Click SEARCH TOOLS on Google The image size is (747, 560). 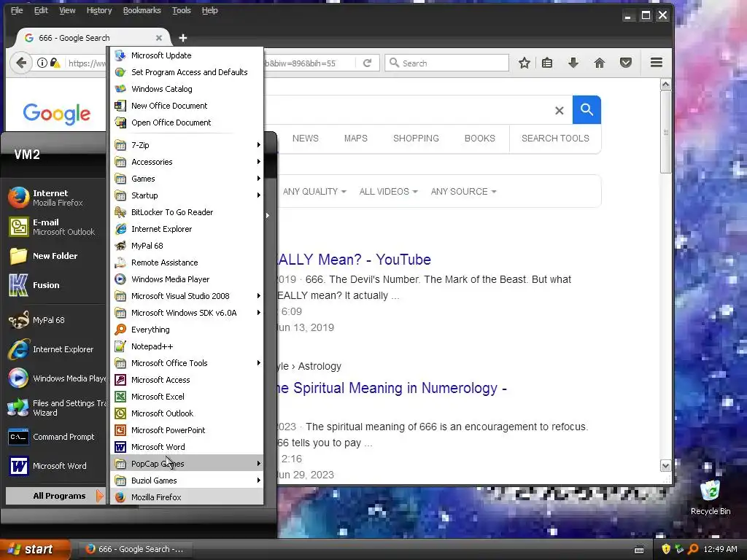tap(555, 138)
